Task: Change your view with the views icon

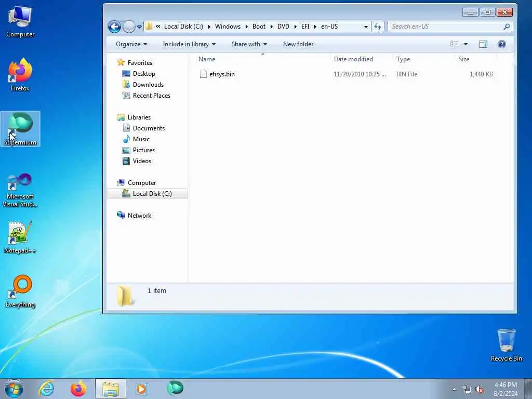Action: point(454,44)
